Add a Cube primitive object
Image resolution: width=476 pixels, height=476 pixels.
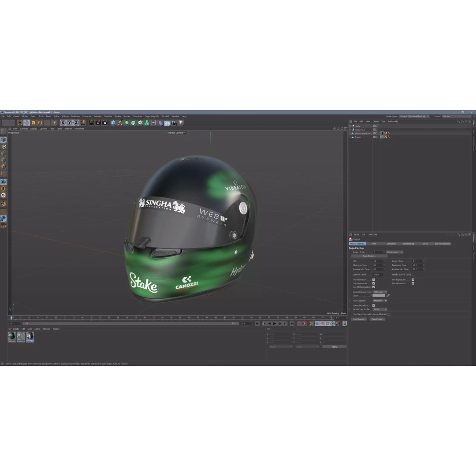pyautogui.click(x=113, y=123)
